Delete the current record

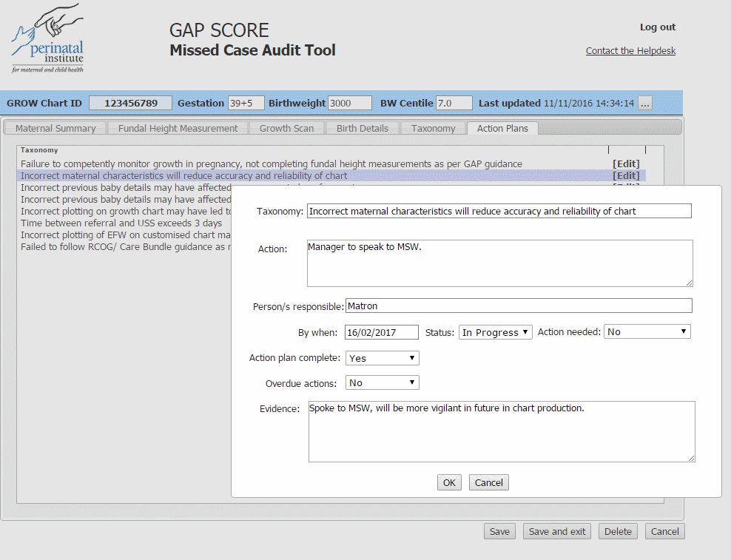pos(617,530)
